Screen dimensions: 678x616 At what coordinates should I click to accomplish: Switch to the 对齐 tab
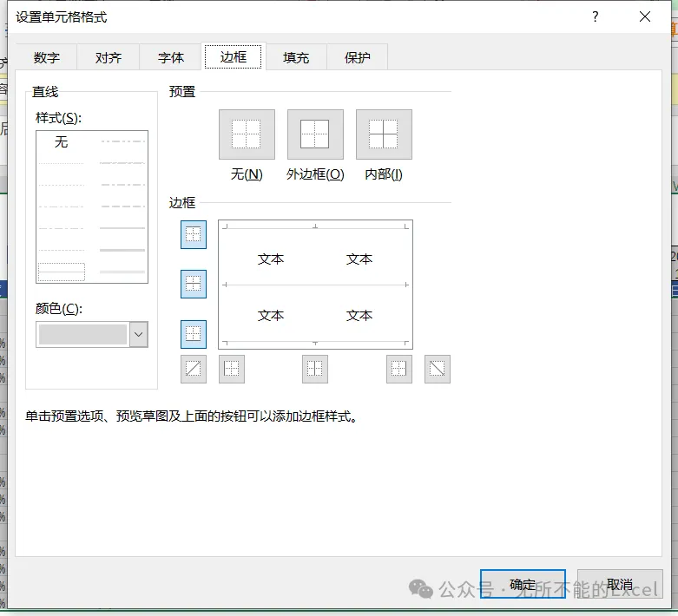(x=109, y=57)
